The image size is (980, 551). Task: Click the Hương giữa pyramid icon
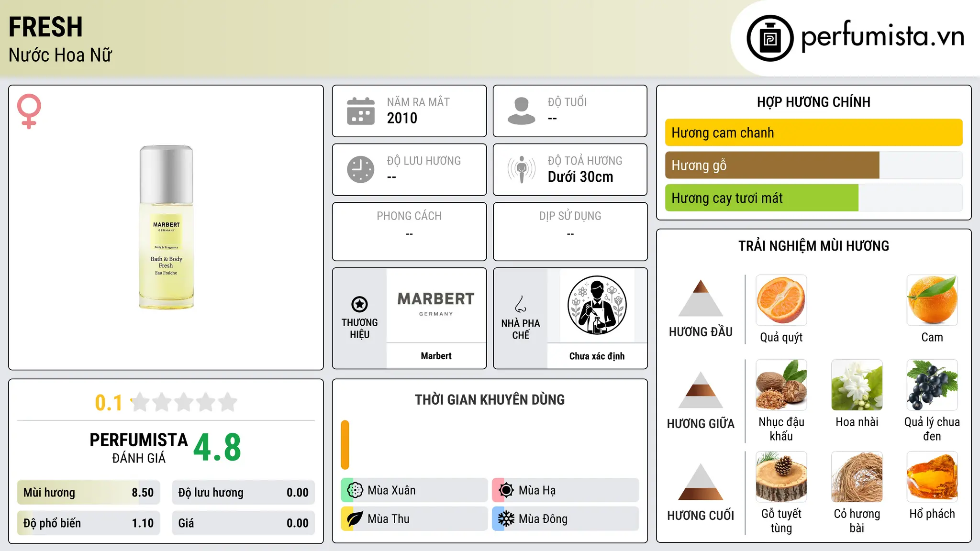click(x=701, y=390)
